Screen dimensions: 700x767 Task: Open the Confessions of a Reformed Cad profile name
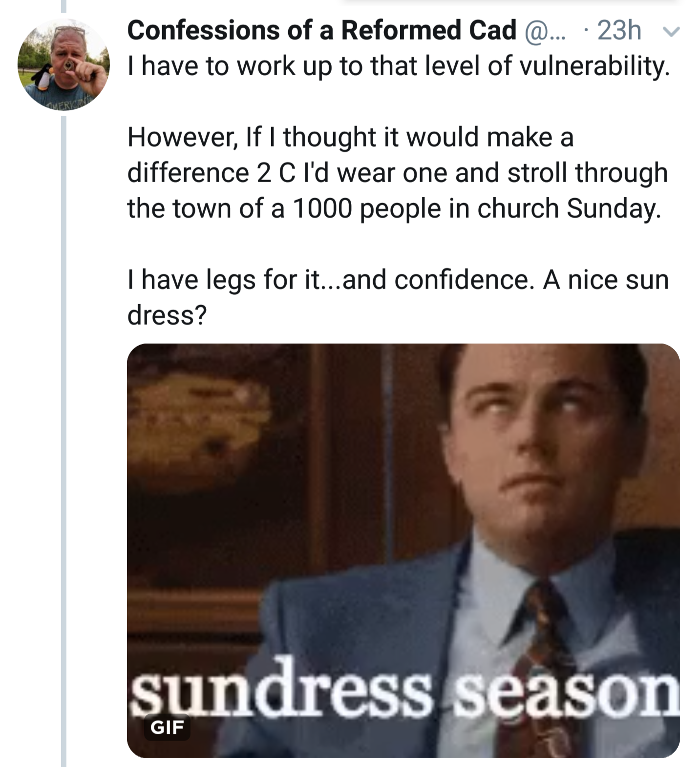pyautogui.click(x=321, y=30)
